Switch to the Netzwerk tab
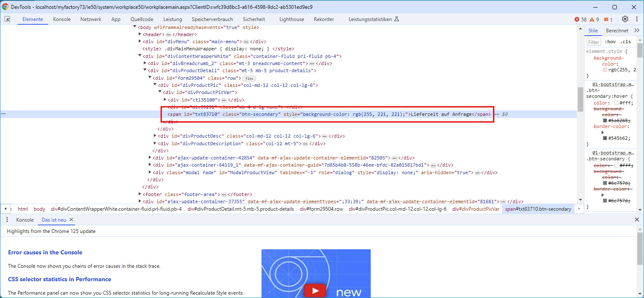 click(91, 19)
